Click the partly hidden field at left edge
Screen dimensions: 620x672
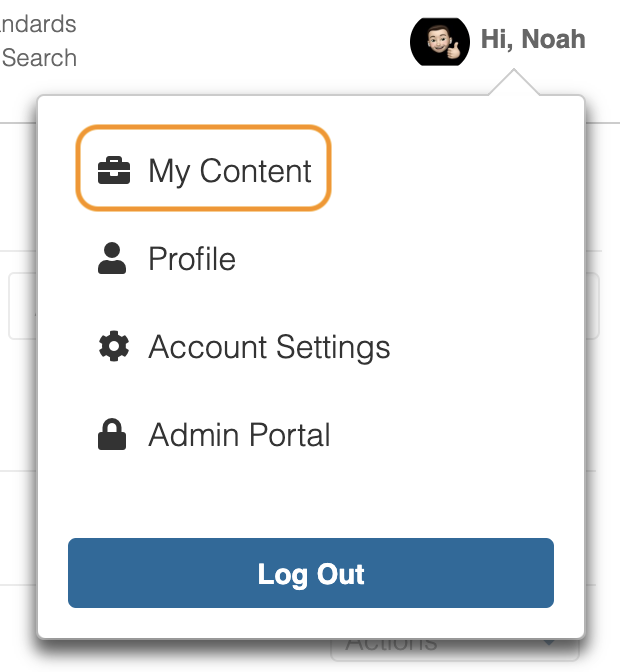pyautogui.click(x=22, y=306)
